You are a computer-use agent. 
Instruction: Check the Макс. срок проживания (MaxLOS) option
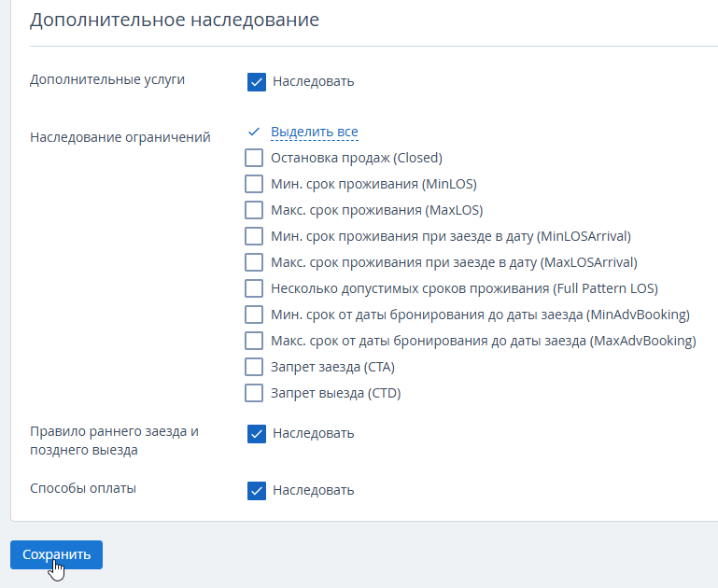[254, 210]
